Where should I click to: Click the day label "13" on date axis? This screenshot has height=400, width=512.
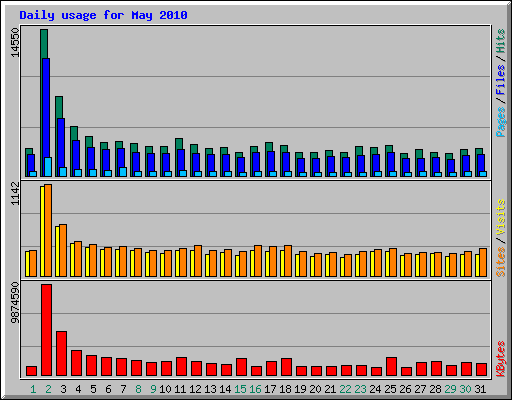pyautogui.click(x=210, y=389)
